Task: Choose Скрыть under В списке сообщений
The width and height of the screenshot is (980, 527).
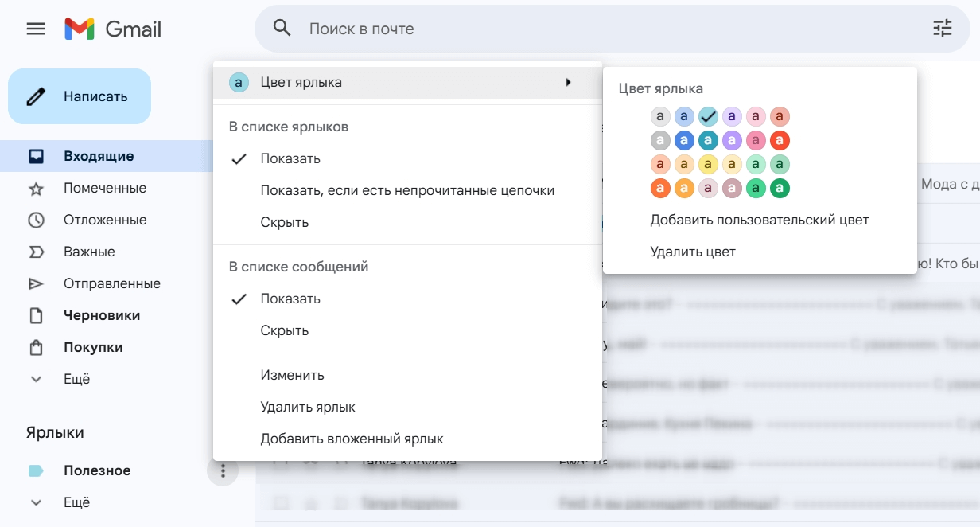Action: [x=284, y=330]
